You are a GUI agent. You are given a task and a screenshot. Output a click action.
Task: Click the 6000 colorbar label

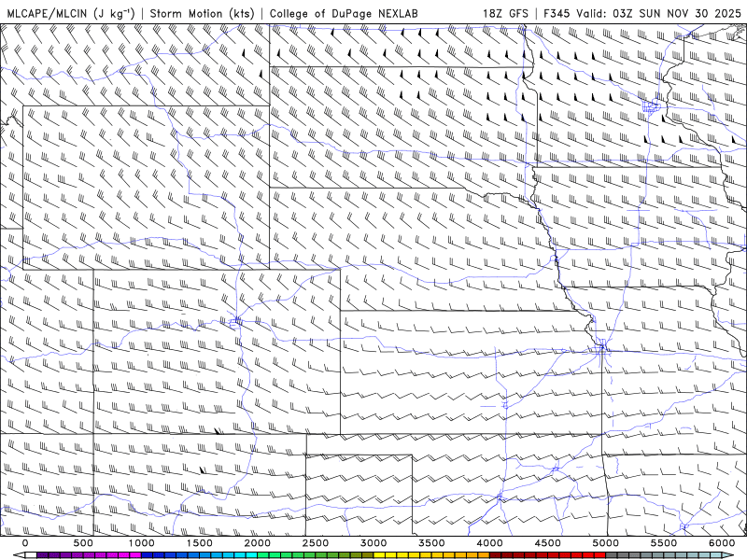click(x=722, y=543)
